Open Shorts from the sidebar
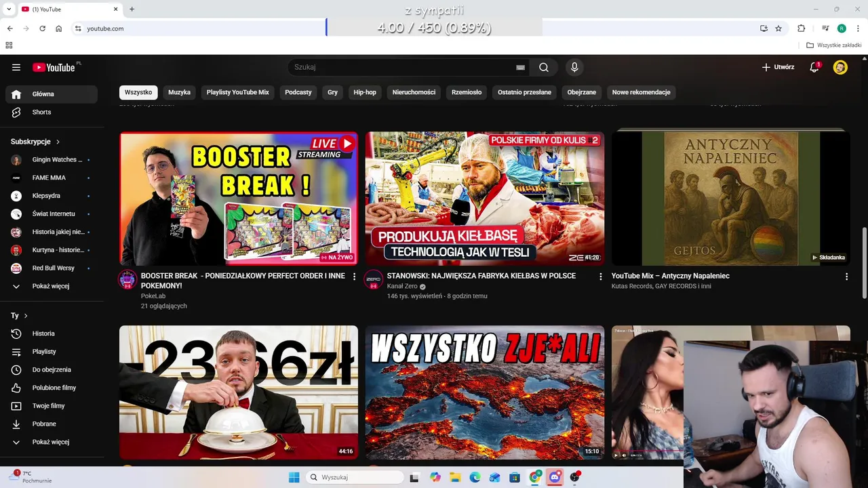 point(52,112)
